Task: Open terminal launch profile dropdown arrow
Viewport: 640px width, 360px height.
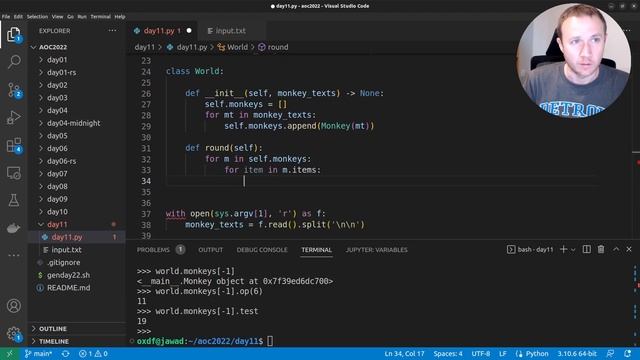Action: [573, 250]
